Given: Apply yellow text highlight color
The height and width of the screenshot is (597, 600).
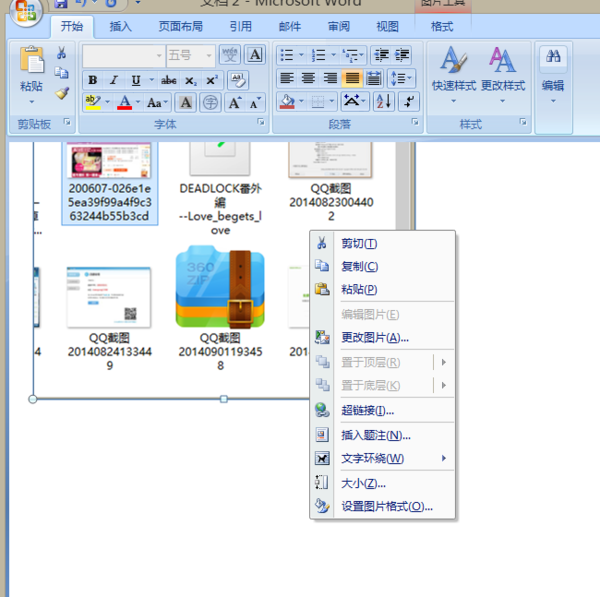Looking at the screenshot, I should [x=93, y=102].
